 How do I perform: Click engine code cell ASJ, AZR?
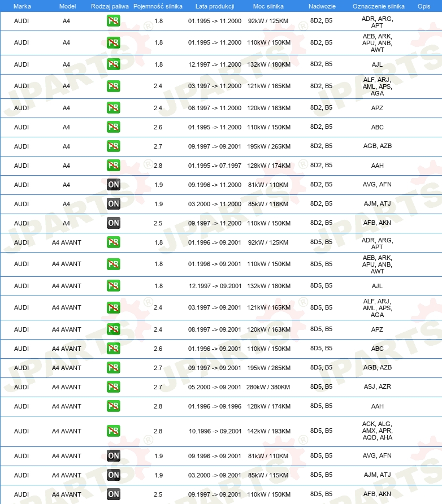tap(378, 386)
